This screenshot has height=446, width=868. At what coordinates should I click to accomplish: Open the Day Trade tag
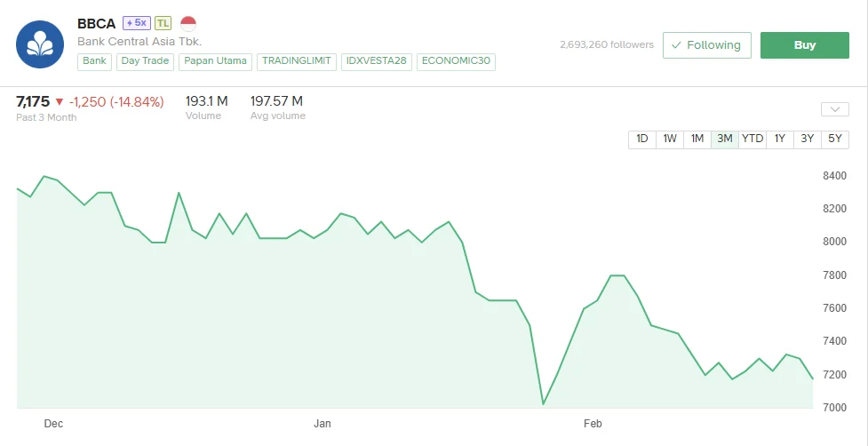click(x=145, y=61)
